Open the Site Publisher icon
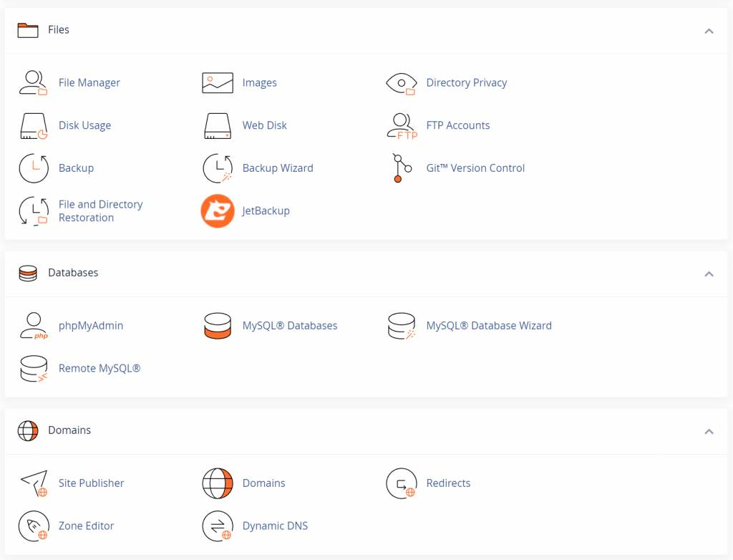 tap(33, 483)
